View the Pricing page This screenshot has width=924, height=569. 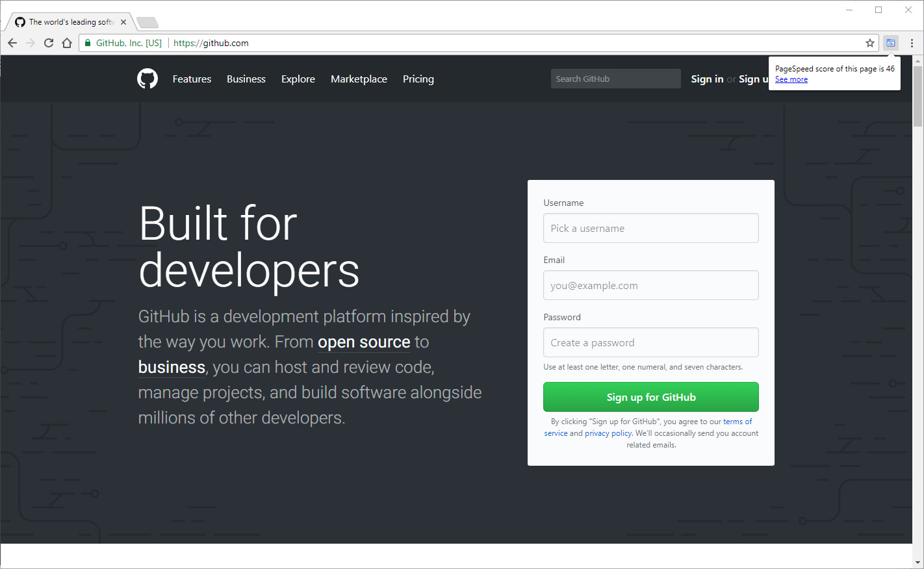coord(418,79)
